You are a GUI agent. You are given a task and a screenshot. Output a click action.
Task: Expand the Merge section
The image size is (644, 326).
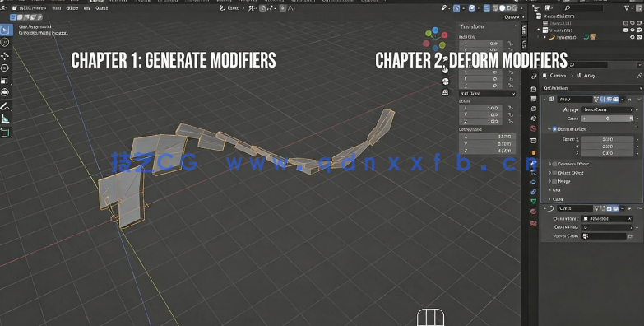coord(549,181)
